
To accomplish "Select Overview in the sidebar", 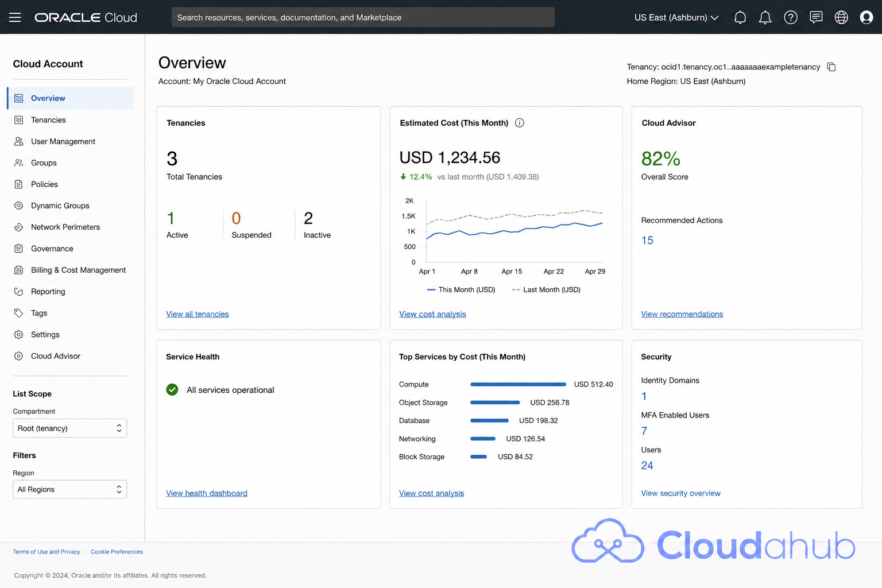I will pyautogui.click(x=71, y=98).
